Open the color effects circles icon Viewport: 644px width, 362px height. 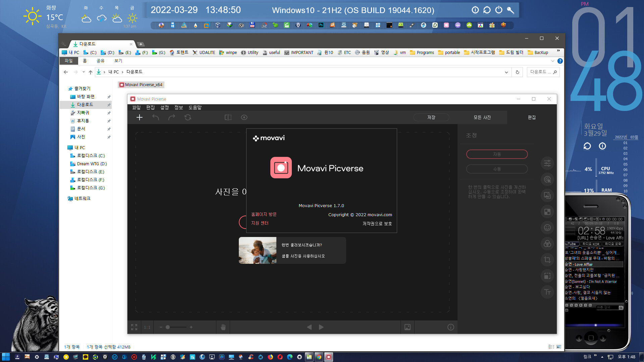tap(547, 244)
